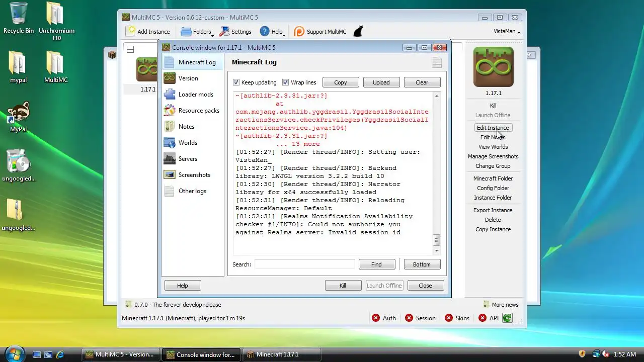Viewport: 644px width, 362px height.
Task: Select Minecraft Log page in sidebar
Action: 193,62
